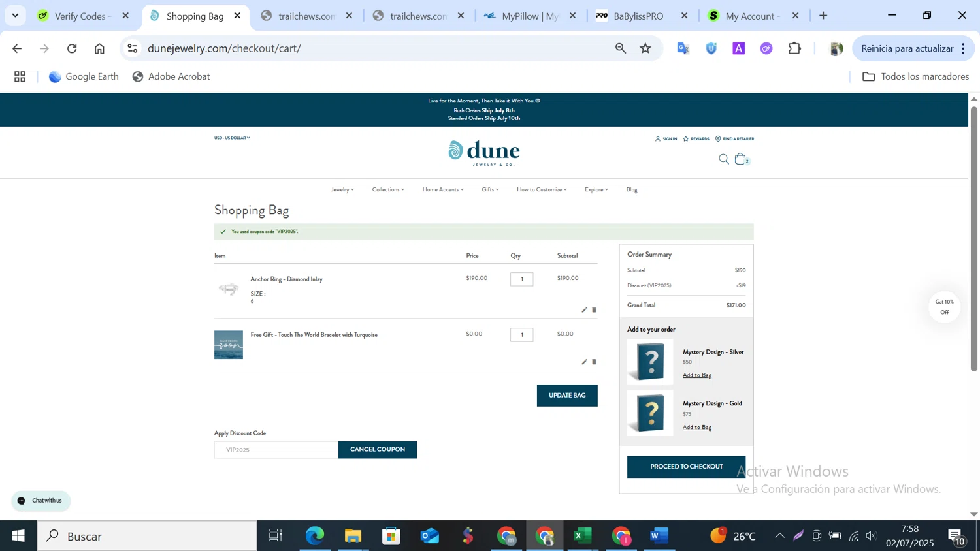The image size is (980, 551).
Task: Open a new browser tab
Action: [x=823, y=16]
